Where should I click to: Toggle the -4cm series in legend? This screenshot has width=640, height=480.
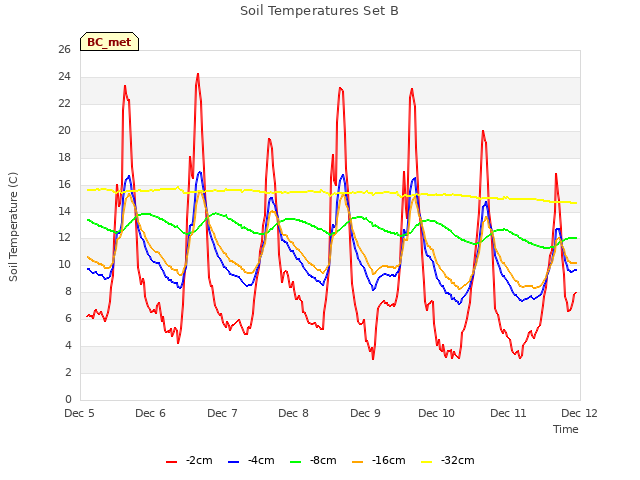(251, 461)
